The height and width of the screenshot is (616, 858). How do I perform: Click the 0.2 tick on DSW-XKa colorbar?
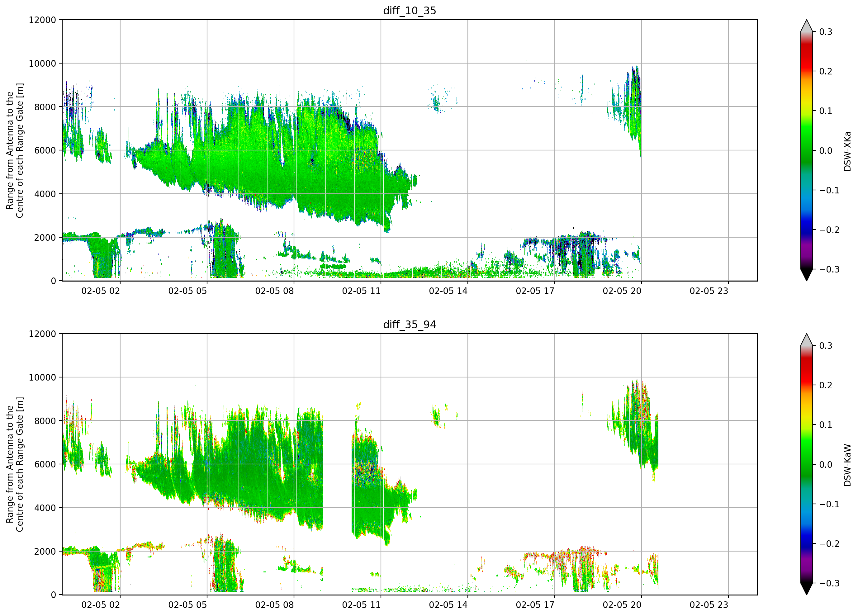point(826,72)
